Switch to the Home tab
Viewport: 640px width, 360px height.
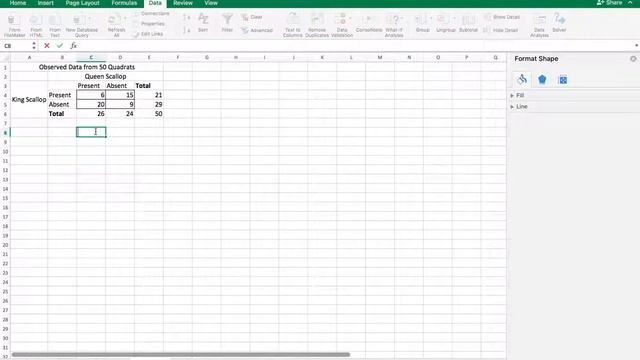tap(18, 3)
